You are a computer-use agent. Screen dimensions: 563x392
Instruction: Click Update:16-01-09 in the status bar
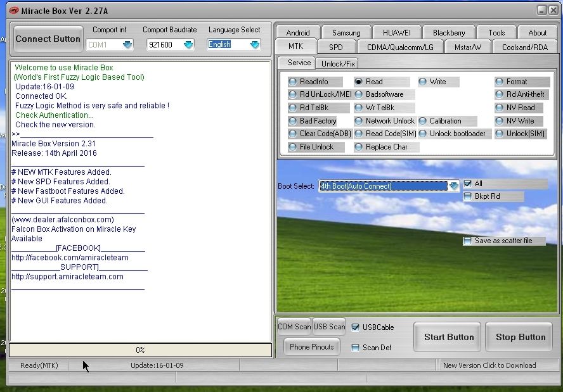click(157, 365)
